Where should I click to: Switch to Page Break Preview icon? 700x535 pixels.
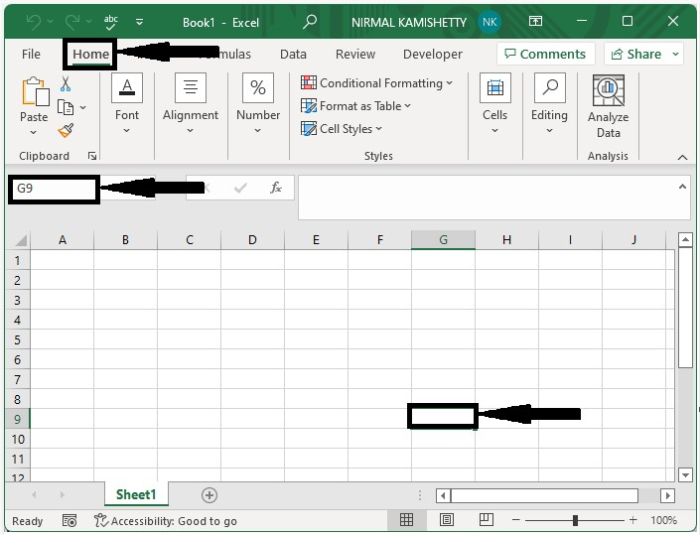(486, 520)
